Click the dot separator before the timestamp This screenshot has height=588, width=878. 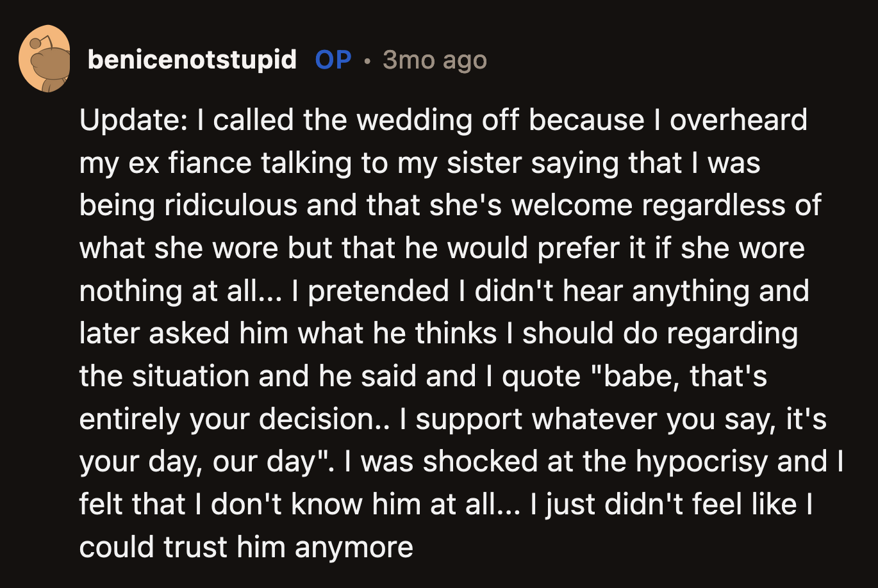(367, 61)
